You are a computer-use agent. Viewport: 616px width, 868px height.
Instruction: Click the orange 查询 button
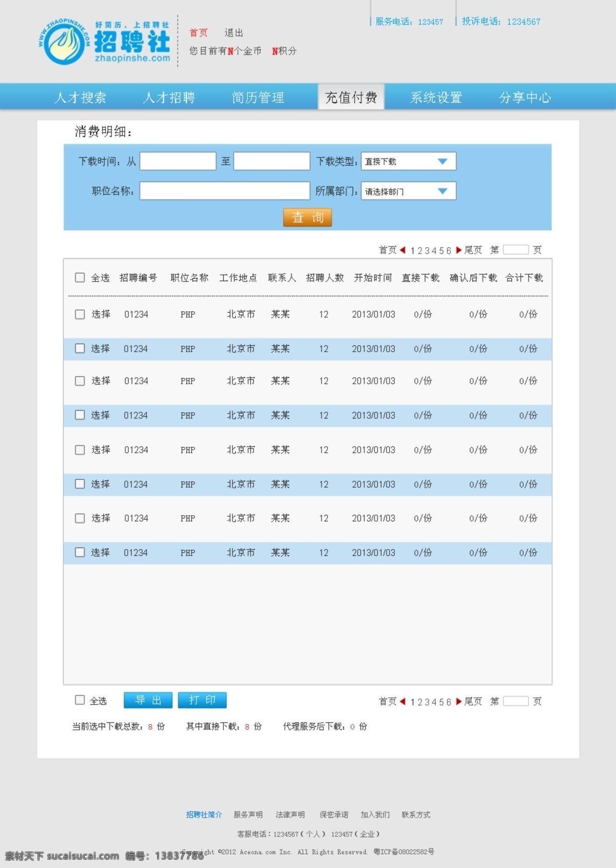pos(307,217)
